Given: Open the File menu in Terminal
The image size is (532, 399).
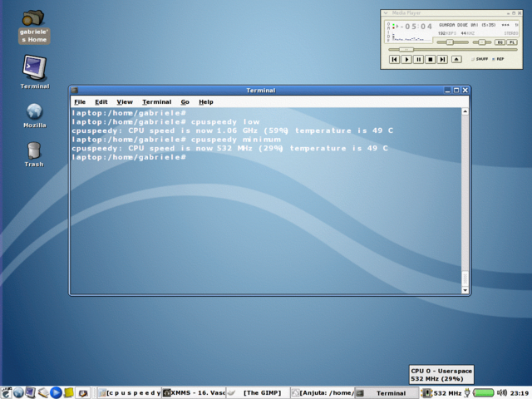Looking at the screenshot, I should 80,101.
